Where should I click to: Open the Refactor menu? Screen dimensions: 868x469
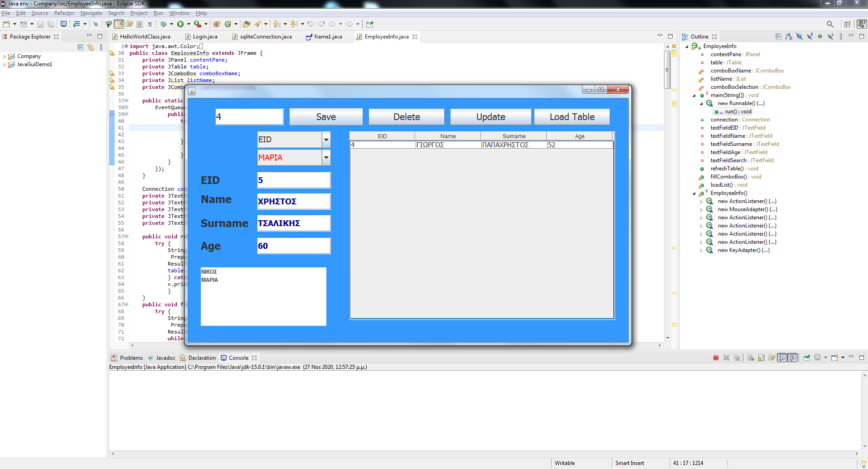tap(64, 13)
